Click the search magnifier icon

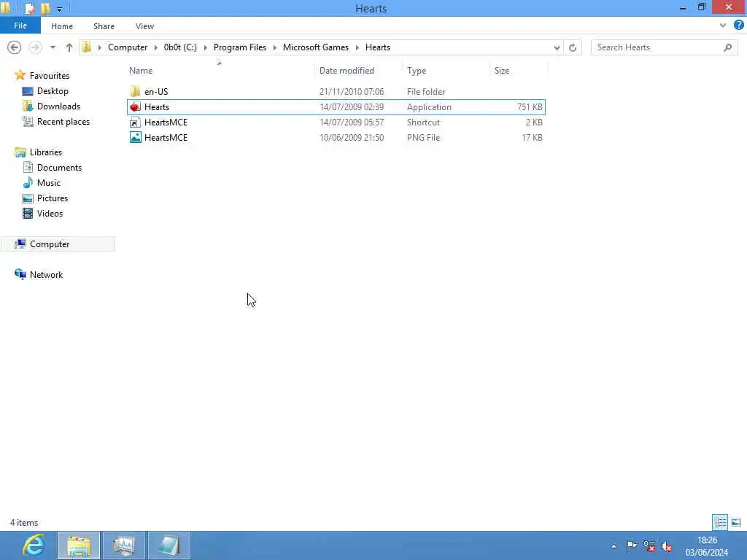pyautogui.click(x=727, y=47)
